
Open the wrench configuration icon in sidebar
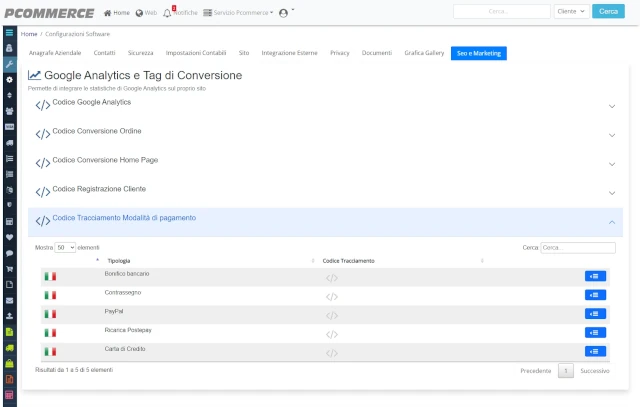[9, 64]
